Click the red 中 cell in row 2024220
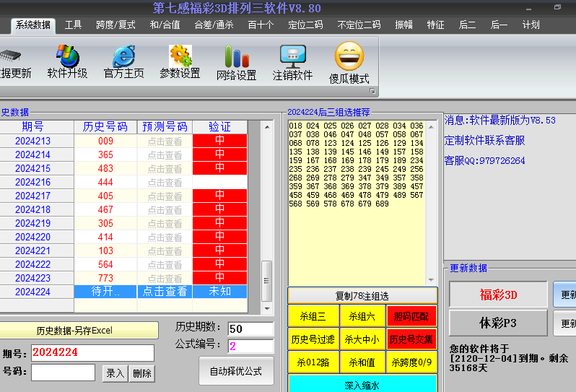Screen dimensions: 576x392 coord(219,237)
